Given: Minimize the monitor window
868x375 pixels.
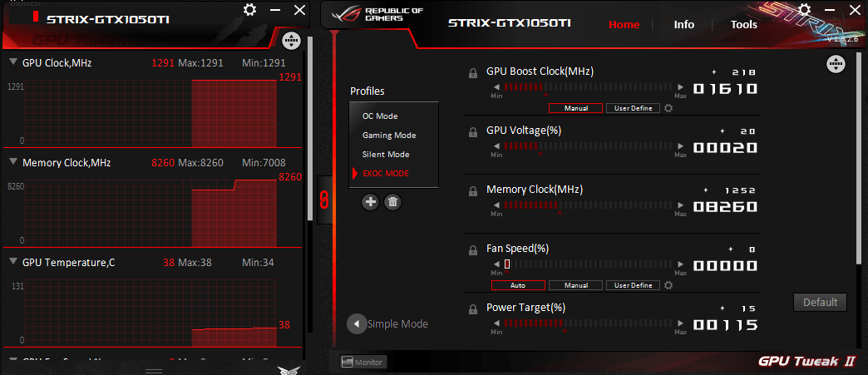Looking at the screenshot, I should (274, 10).
